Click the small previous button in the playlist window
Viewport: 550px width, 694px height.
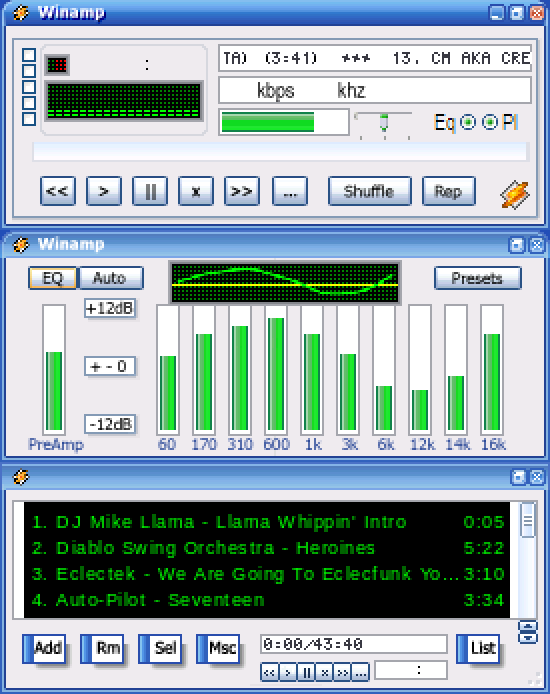pos(269,672)
